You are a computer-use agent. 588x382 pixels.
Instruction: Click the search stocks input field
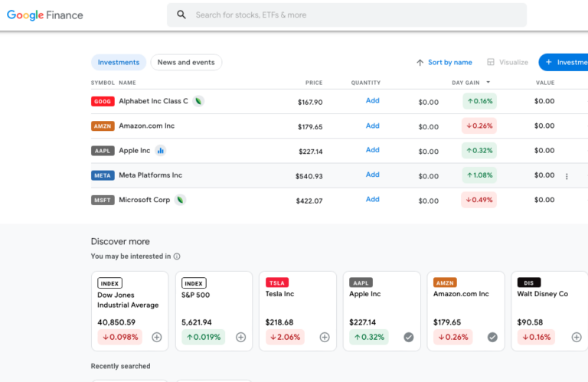pyautogui.click(x=347, y=15)
